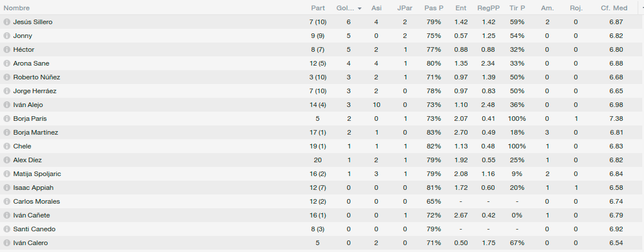
Task: Click Part column header
Action: tap(318, 8)
